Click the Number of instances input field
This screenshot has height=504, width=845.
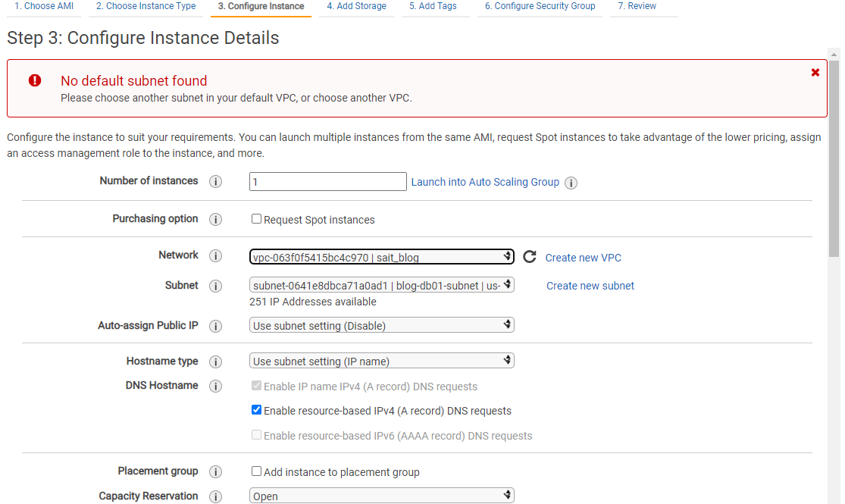click(327, 182)
